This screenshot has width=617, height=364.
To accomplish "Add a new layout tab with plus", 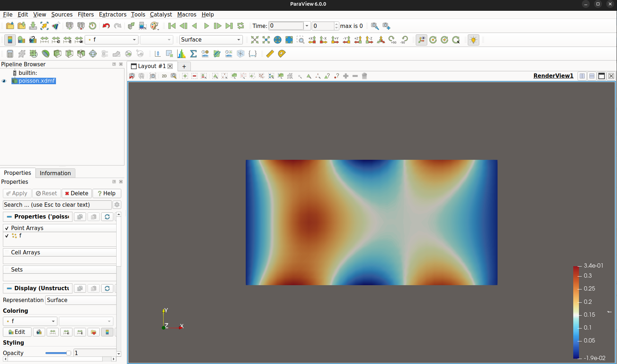I will pos(184,66).
